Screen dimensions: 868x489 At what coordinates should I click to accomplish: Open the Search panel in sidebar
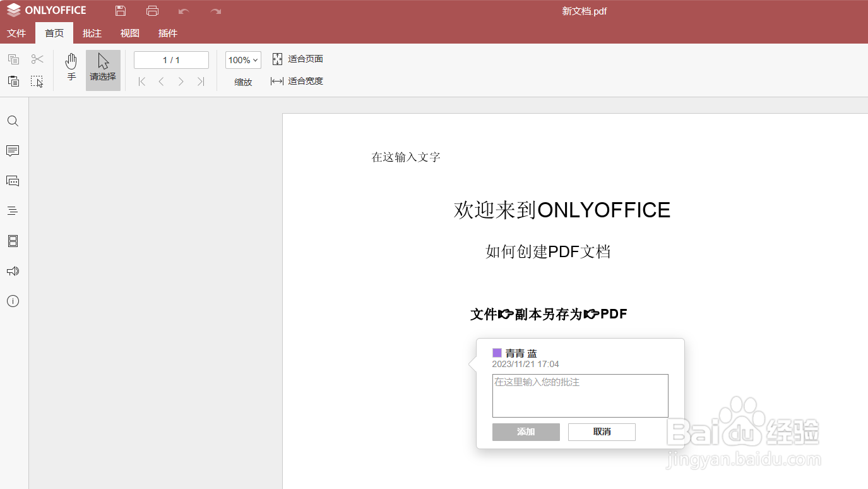(x=13, y=121)
